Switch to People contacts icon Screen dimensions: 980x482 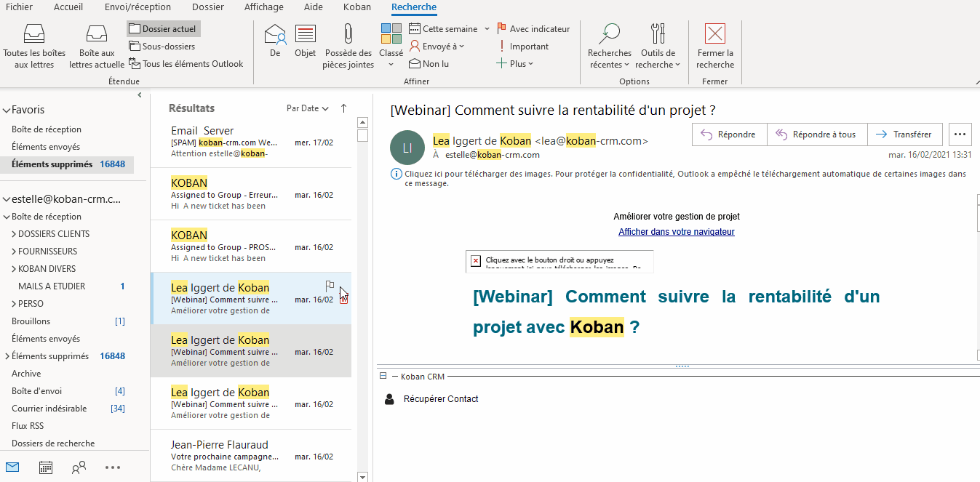[x=79, y=467]
